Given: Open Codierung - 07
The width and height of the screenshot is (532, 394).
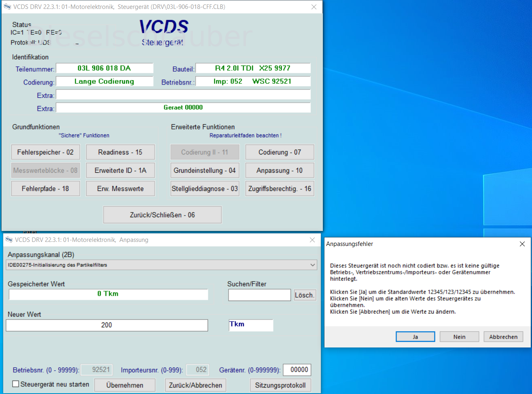Looking at the screenshot, I should 280,152.
